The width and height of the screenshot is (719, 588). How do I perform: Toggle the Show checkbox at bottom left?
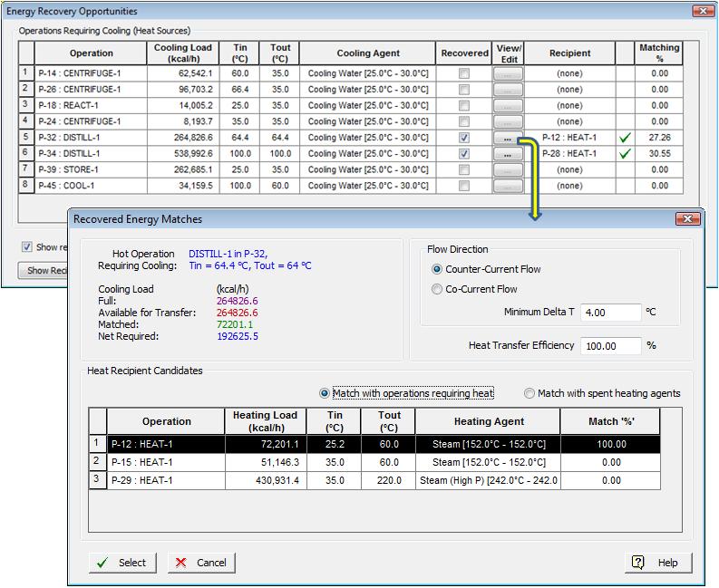coord(27,247)
